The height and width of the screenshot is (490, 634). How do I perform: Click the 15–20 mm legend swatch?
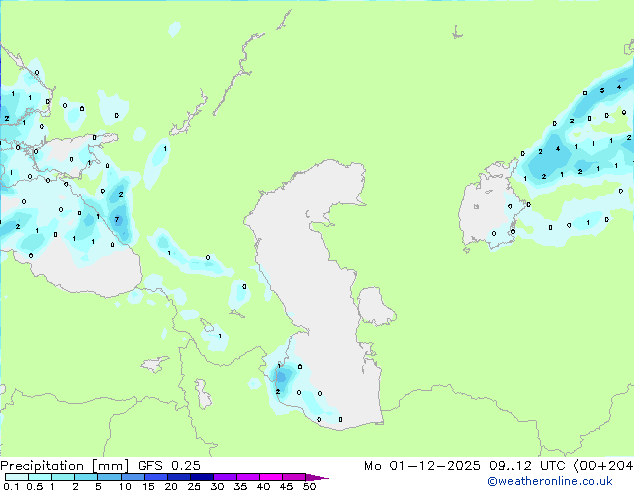click(x=155, y=477)
